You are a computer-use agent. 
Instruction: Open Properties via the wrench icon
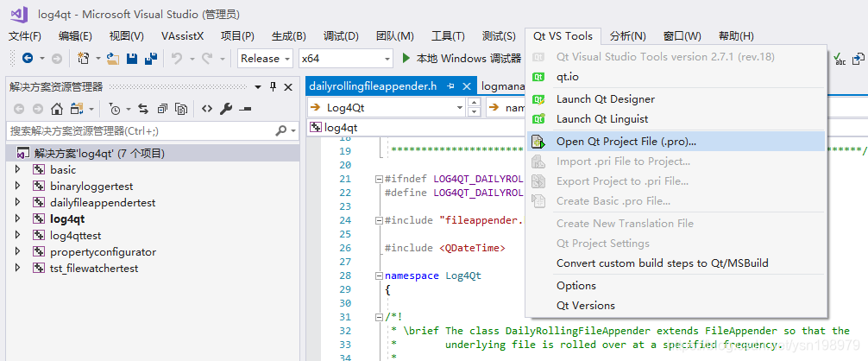coord(226,109)
